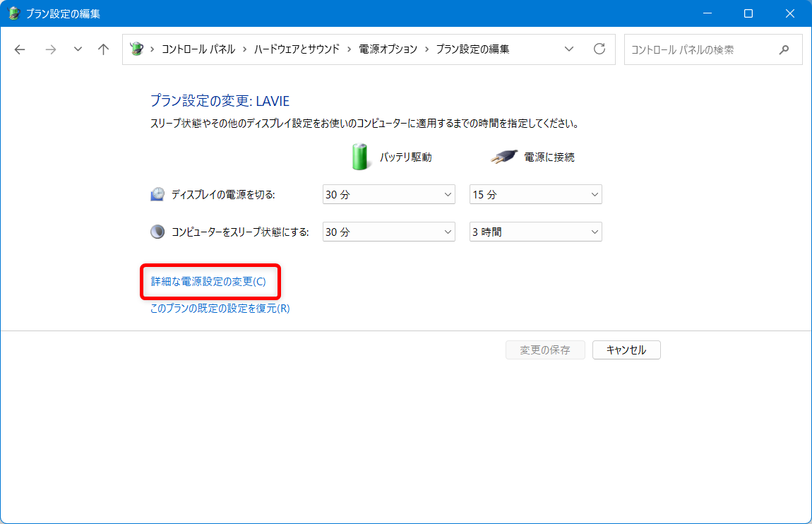Click the search magnifier icon in the search box
The height and width of the screenshot is (524, 812).
tap(784, 49)
